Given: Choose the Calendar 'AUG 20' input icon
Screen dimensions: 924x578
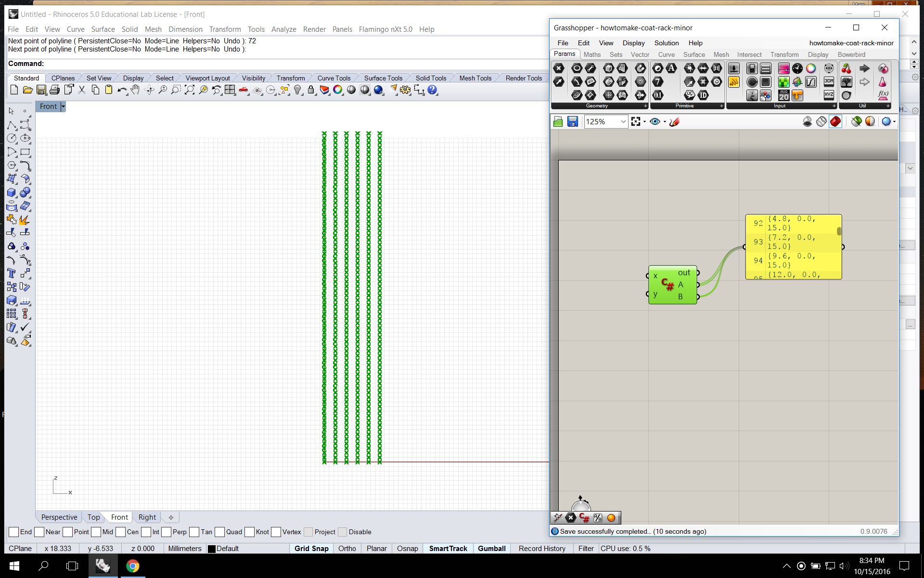Looking at the screenshot, I should (783, 95).
